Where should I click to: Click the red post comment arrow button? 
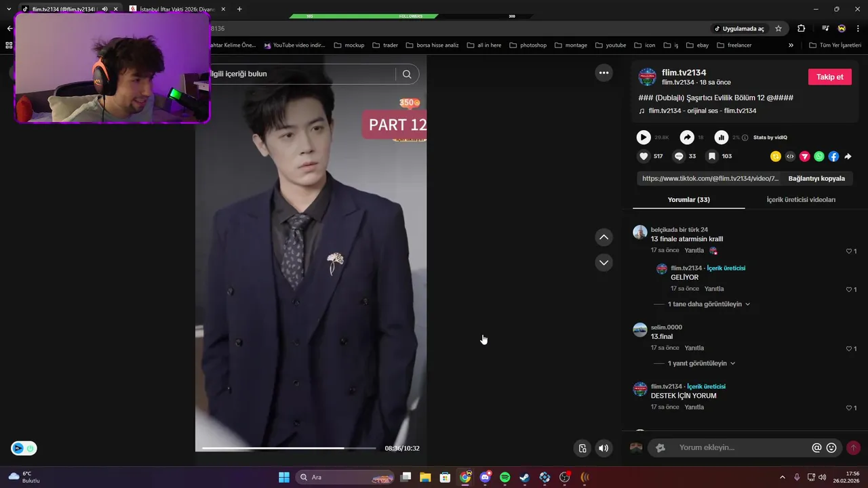tap(853, 447)
